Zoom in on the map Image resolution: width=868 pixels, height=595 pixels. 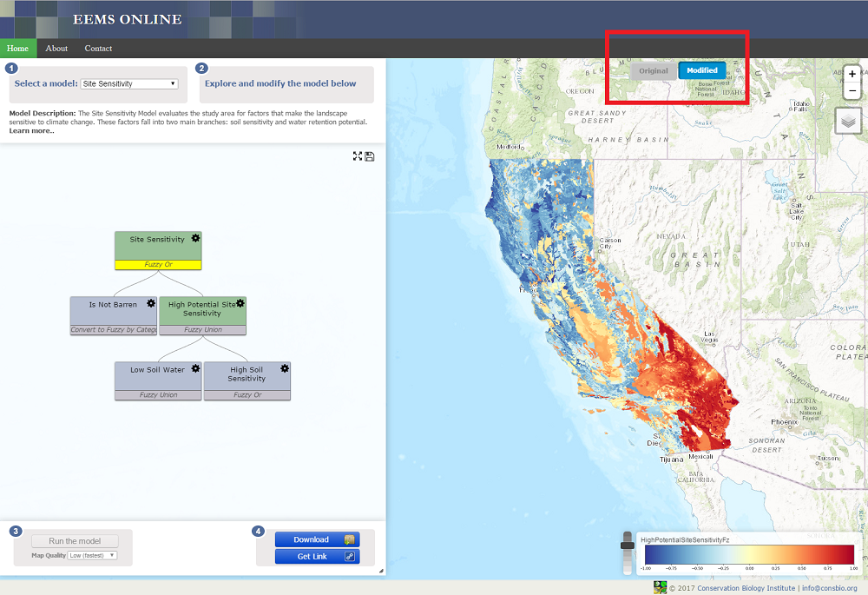pos(852,74)
